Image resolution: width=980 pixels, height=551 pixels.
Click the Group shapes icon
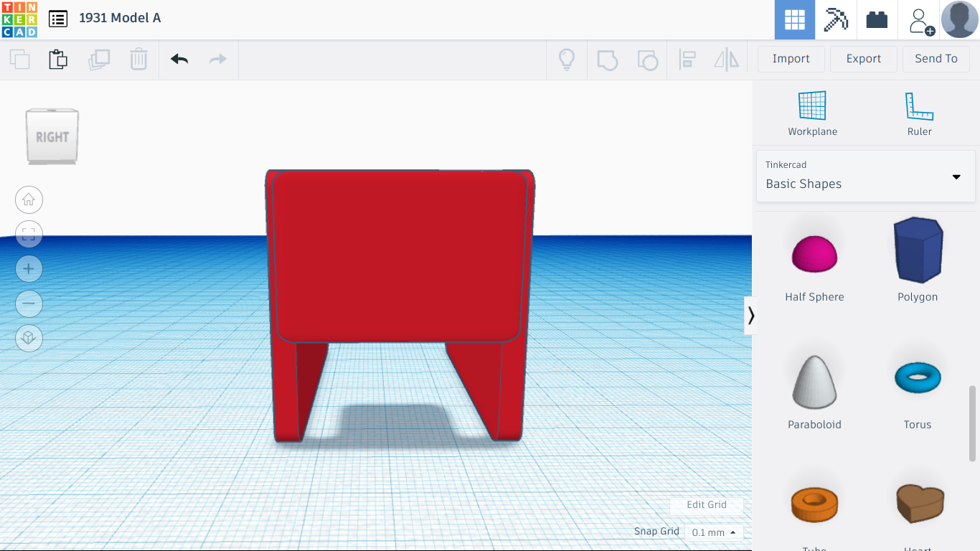[x=607, y=60]
